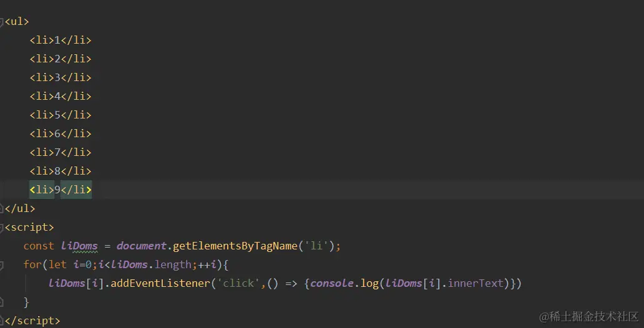The image size is (644, 328).
Task: Click the <li>4</li> code line
Action: tap(61, 96)
